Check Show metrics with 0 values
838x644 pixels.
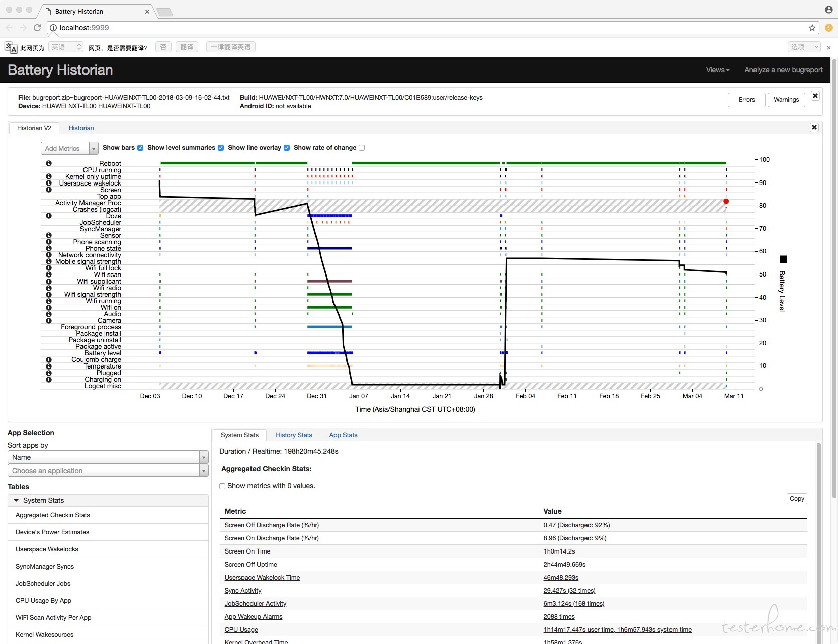tap(222, 486)
